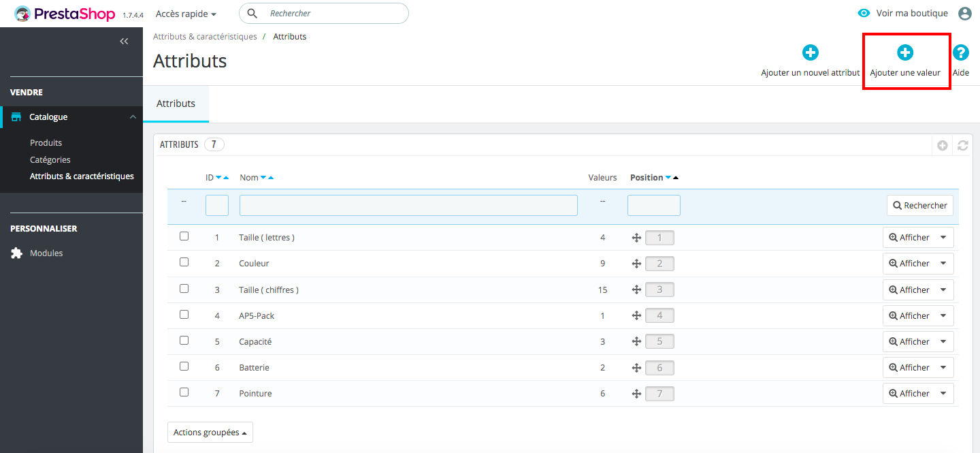Viewport: 980px width, 453px height.
Task: Click the user profile avatar icon
Action: pos(965,14)
